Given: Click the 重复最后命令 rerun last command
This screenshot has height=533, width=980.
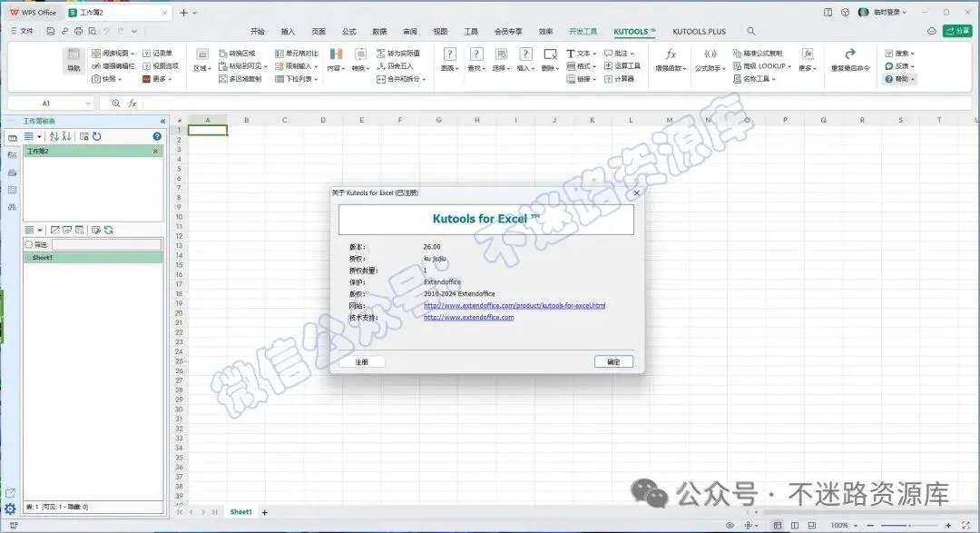Looking at the screenshot, I should tap(850, 60).
